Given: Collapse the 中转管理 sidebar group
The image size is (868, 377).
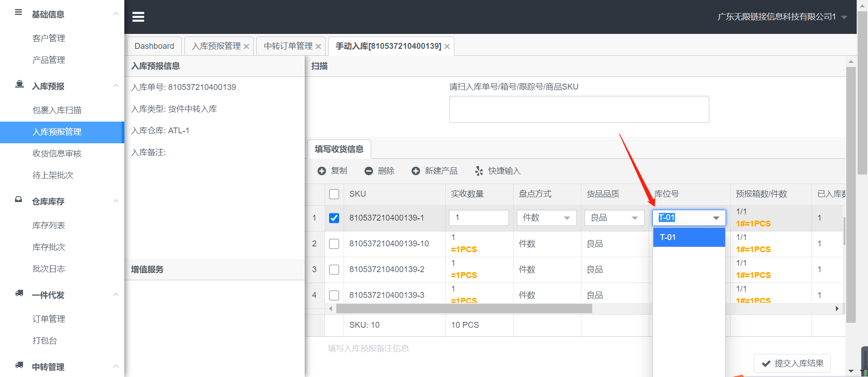Looking at the screenshot, I should (x=116, y=367).
